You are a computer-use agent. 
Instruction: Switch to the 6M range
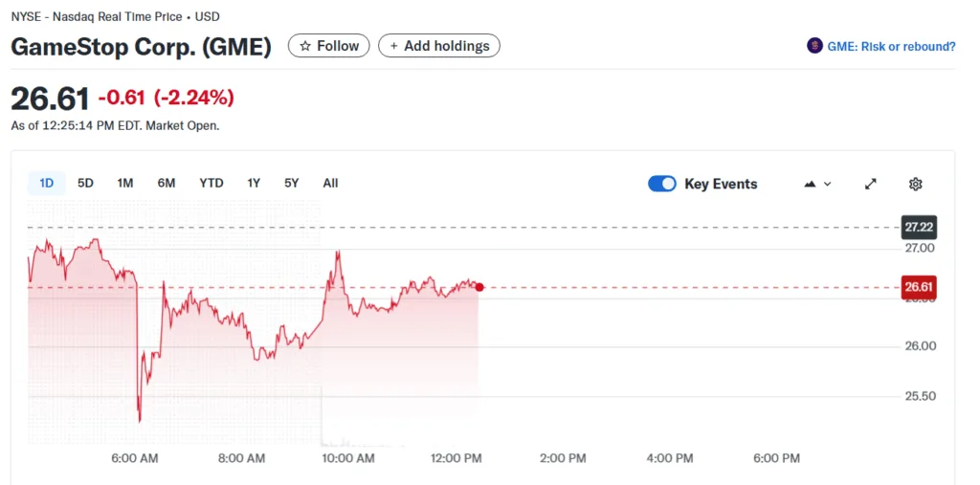pyautogui.click(x=167, y=183)
